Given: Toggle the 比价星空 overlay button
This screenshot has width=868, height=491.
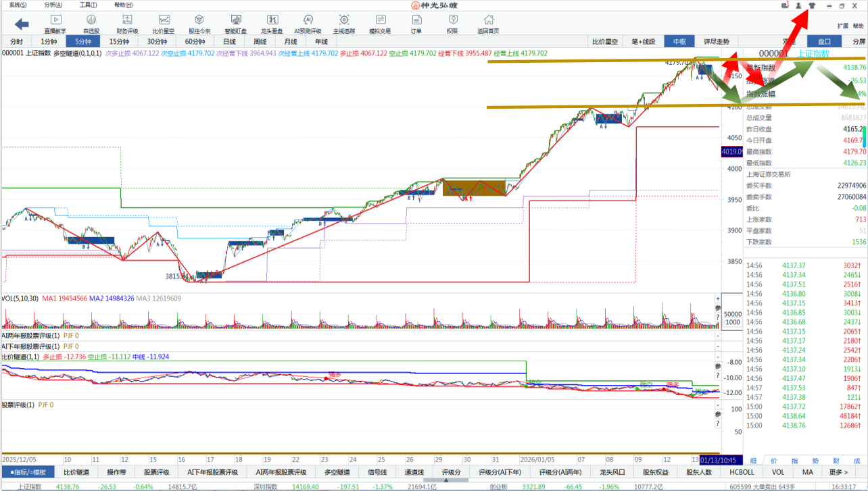Looking at the screenshot, I should point(605,41).
